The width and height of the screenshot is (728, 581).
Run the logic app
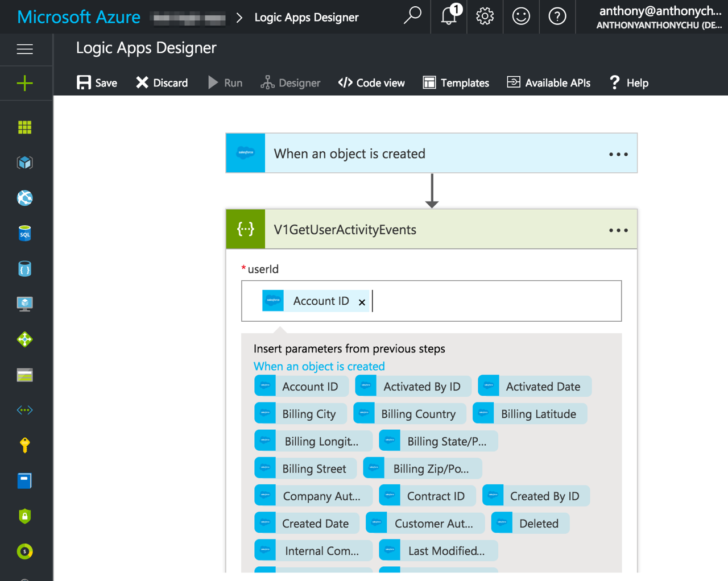tap(225, 82)
